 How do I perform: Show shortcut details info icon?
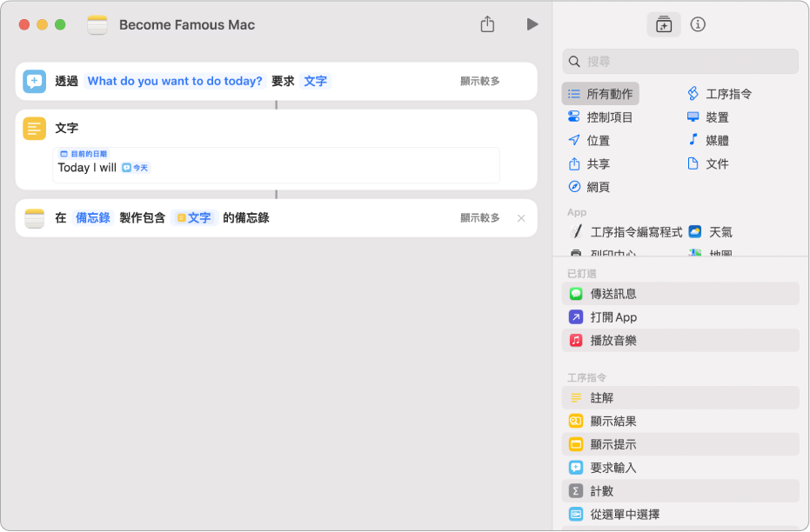698,24
